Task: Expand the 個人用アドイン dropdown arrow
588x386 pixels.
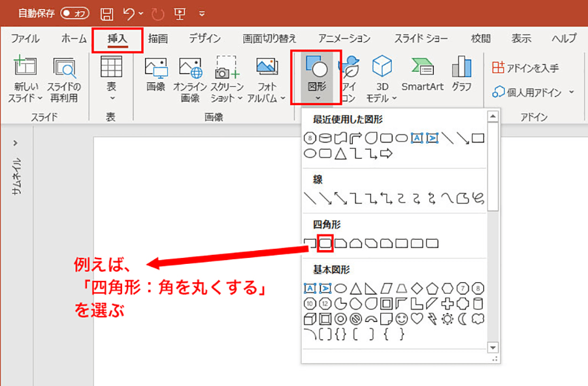Action: click(572, 92)
